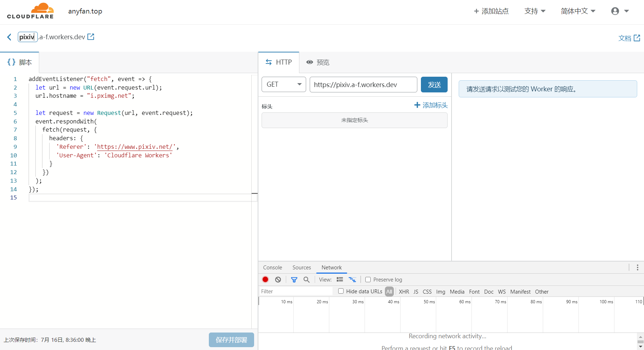The image size is (644, 350).
Task: Click the red record network log icon
Action: (265, 280)
